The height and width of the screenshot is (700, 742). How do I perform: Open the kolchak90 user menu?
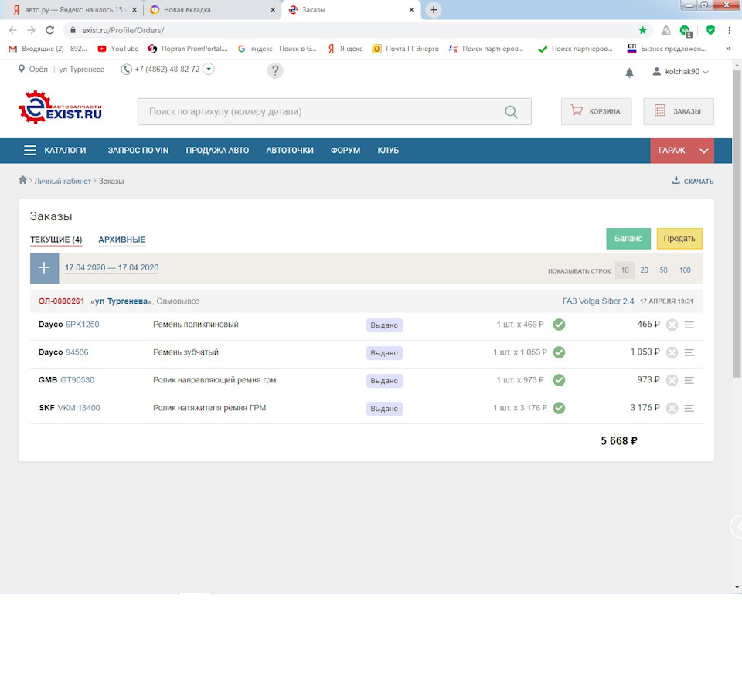pos(680,72)
